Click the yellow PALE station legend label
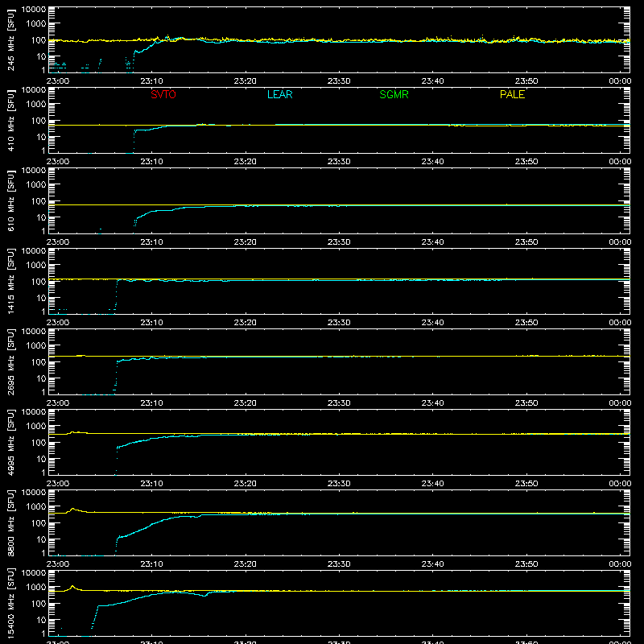The image size is (644, 644). point(512,94)
